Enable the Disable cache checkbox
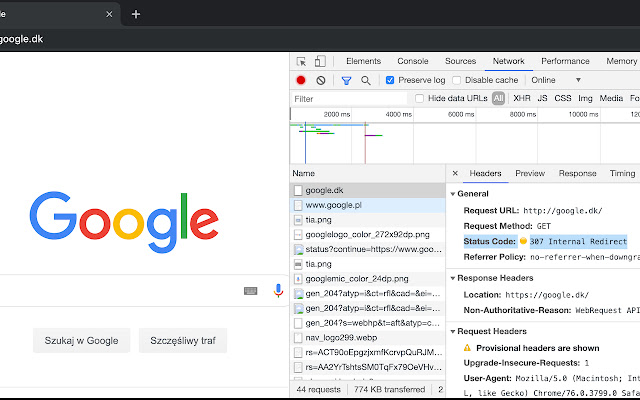Image resolution: width=640 pixels, height=400 pixels. [457, 80]
